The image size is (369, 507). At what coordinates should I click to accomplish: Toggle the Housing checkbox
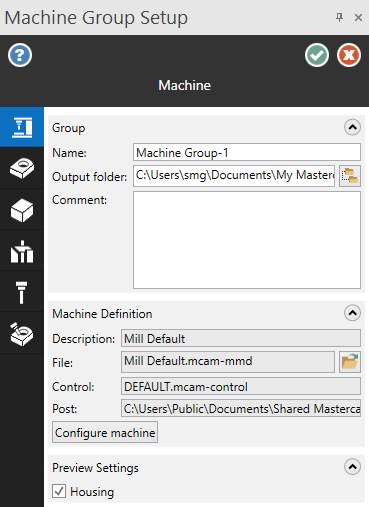point(59,491)
